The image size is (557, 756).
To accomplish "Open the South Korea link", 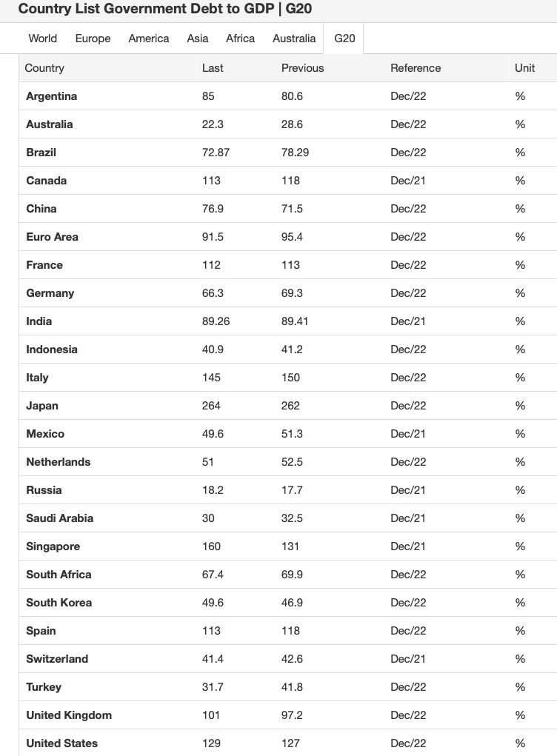I will point(59,603).
